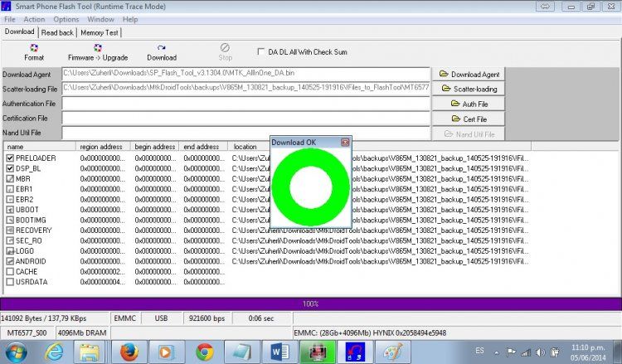Close the Download OK popup
The height and width of the screenshot is (364, 622).
pyautogui.click(x=345, y=142)
